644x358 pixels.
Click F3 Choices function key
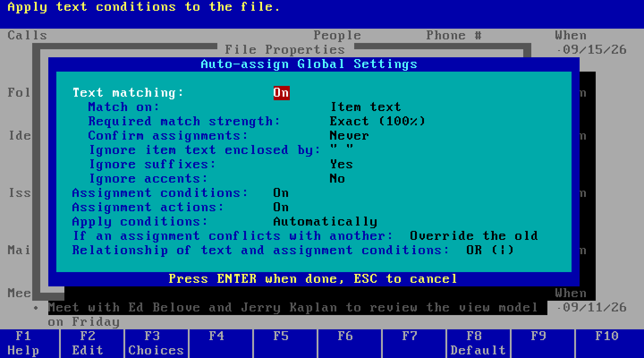[x=156, y=343]
